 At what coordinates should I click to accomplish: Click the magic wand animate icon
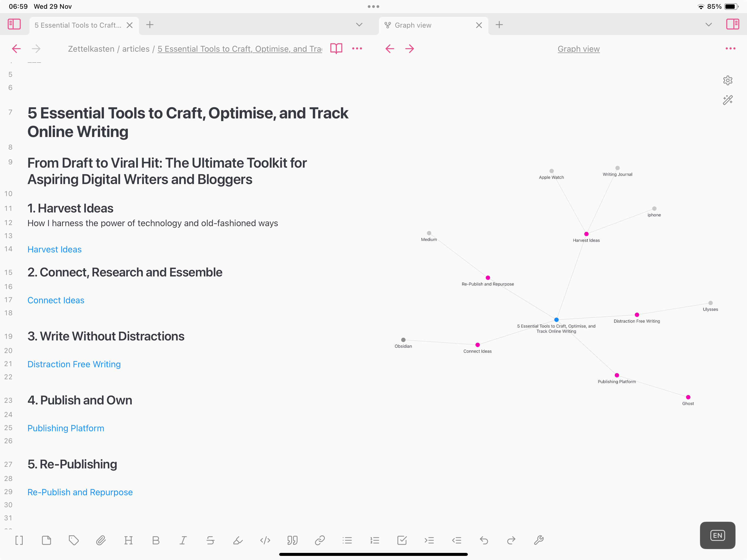(727, 100)
